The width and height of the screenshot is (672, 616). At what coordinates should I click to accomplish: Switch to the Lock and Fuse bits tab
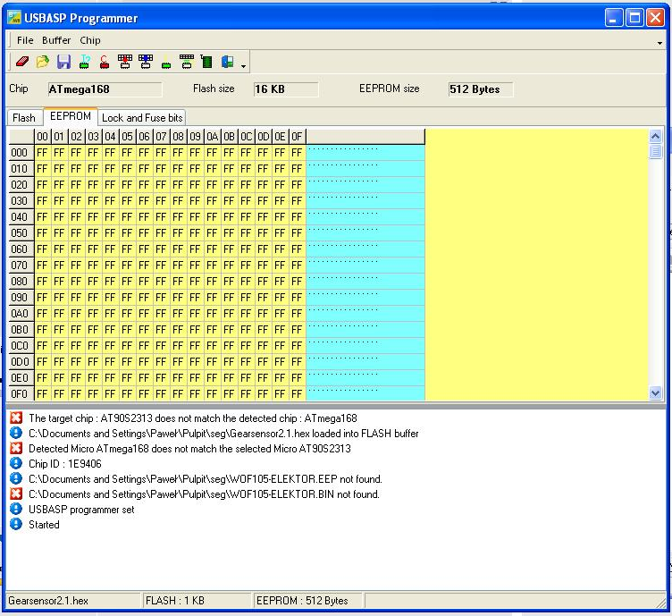pyautogui.click(x=142, y=118)
